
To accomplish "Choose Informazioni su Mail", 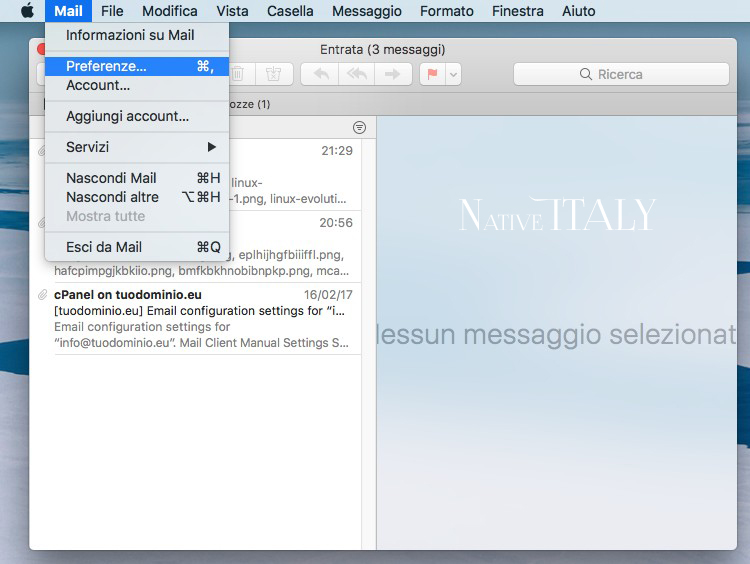I will pyautogui.click(x=137, y=35).
